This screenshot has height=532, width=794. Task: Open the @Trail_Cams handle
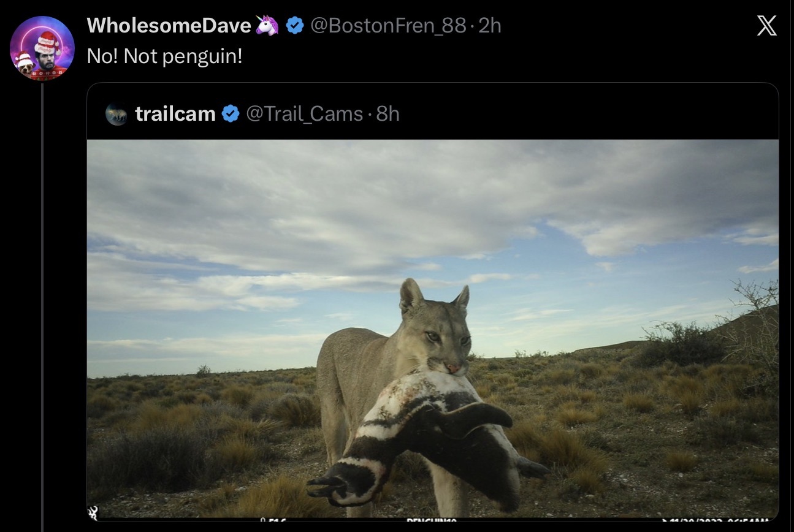304,114
